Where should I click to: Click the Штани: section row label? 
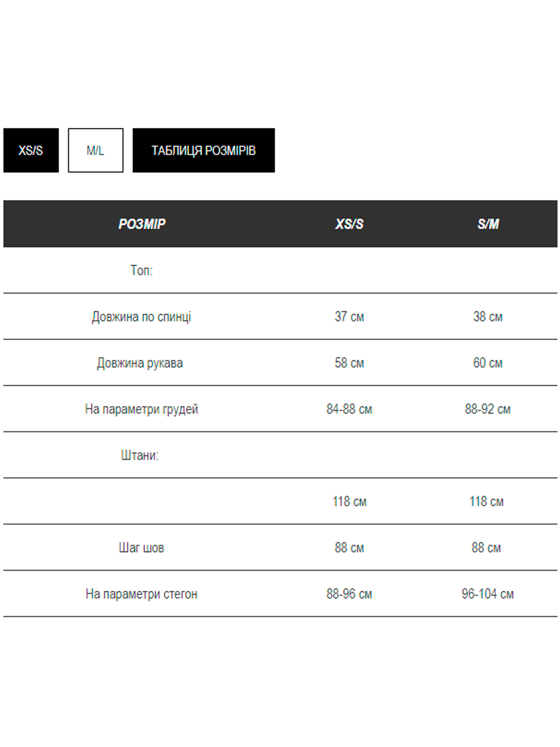click(x=140, y=455)
